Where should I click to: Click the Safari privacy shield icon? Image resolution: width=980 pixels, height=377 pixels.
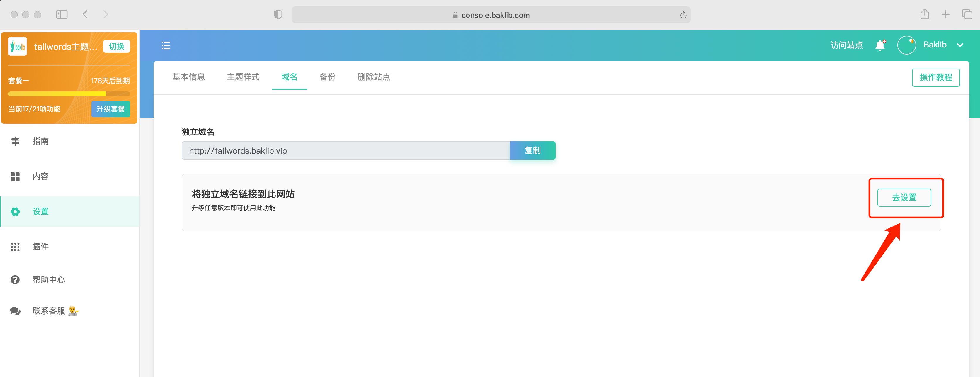278,14
